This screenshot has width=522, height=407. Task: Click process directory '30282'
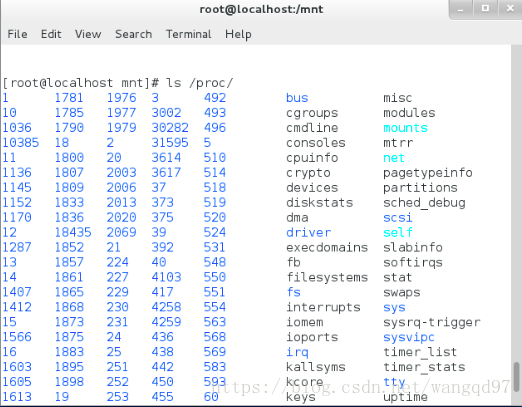170,128
